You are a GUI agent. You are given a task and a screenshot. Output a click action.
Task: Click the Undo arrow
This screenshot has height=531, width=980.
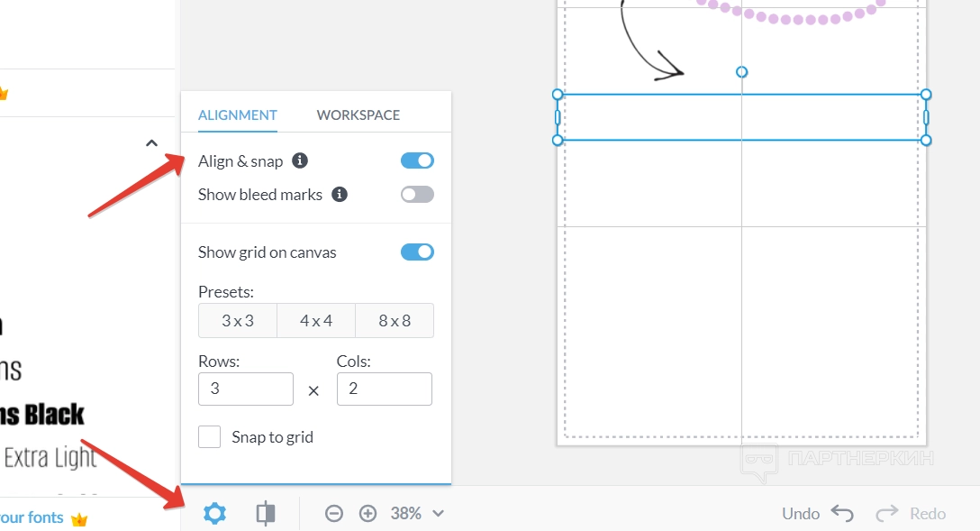point(842,514)
